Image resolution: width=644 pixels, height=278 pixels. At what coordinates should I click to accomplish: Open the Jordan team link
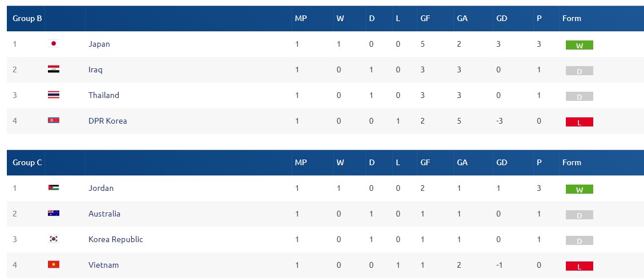100,188
